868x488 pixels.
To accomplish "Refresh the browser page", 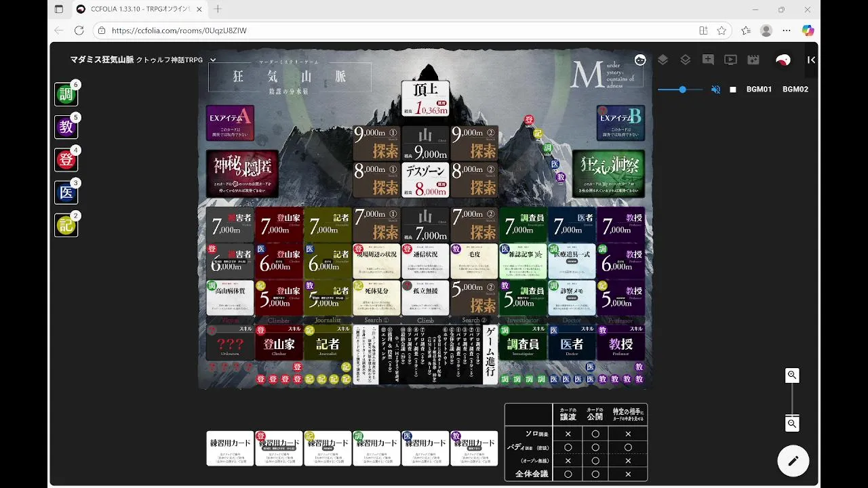I will pos(79,30).
